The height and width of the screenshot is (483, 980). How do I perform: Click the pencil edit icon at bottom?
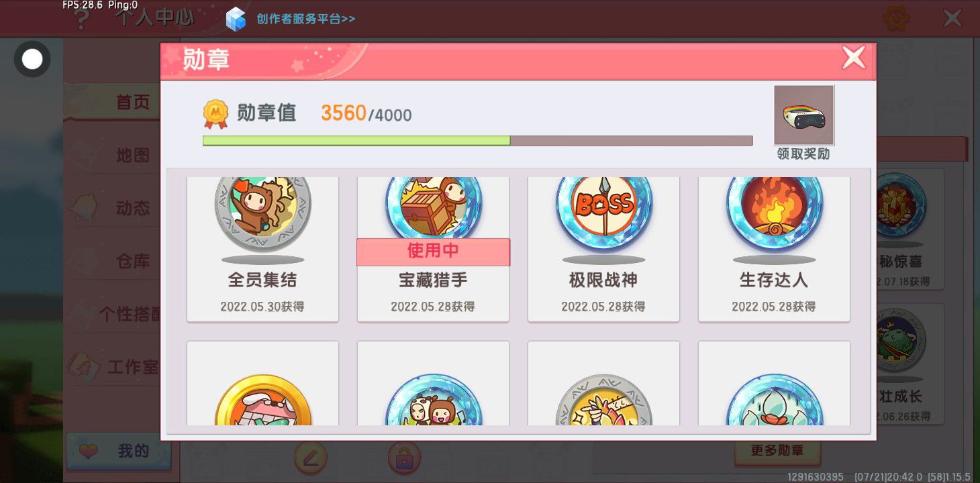[310, 459]
